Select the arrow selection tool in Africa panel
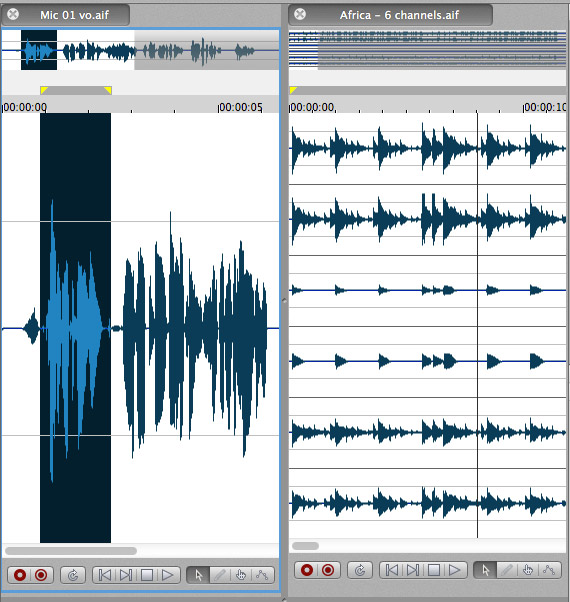The height and width of the screenshot is (602, 570). [x=486, y=570]
